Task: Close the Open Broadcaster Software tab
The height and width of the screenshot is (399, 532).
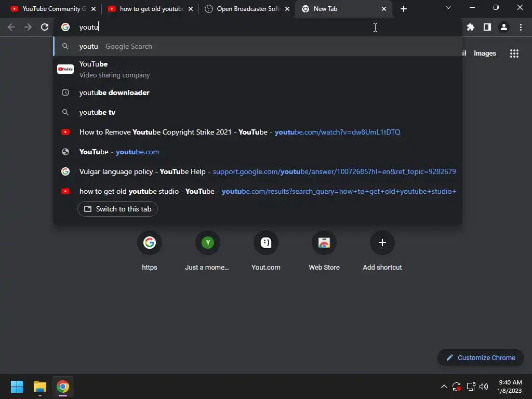Action: pyautogui.click(x=287, y=9)
